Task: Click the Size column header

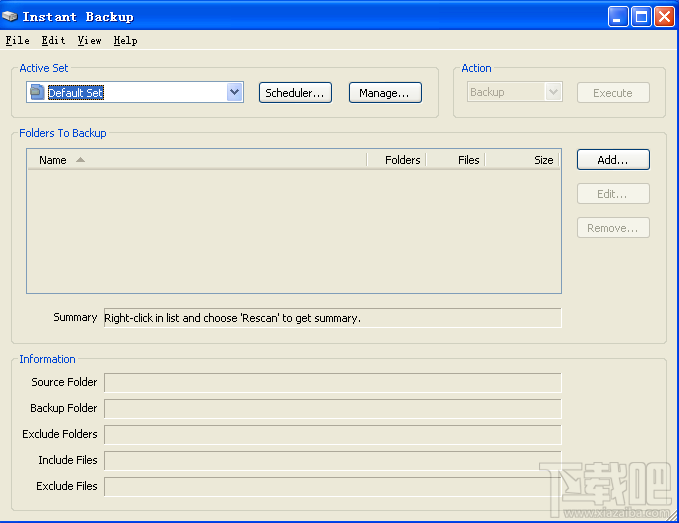Action: [x=522, y=160]
